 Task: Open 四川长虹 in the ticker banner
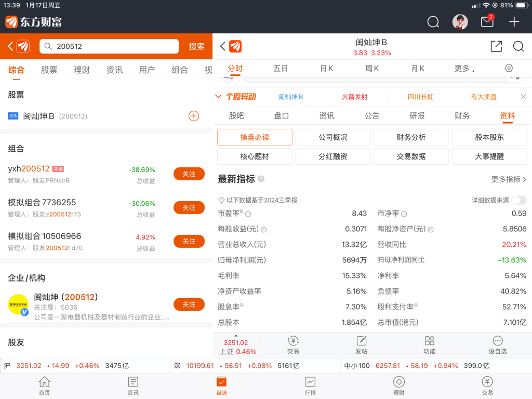coord(420,97)
